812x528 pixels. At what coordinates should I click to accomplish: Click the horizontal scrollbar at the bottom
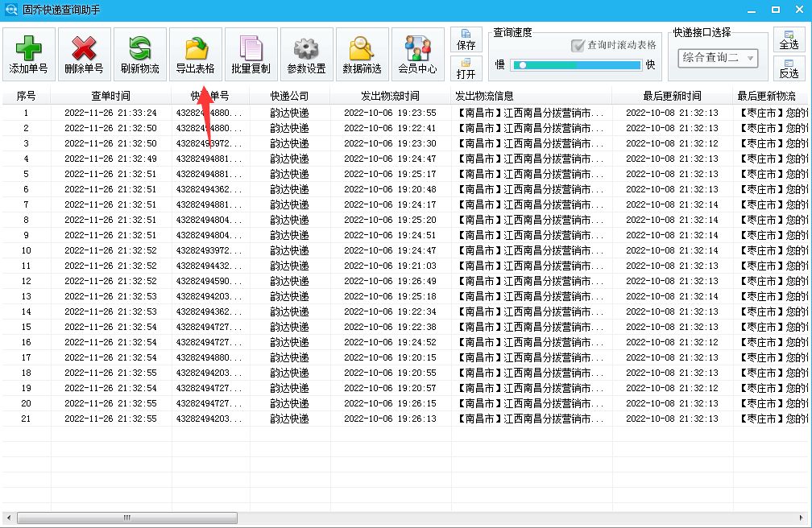125,519
